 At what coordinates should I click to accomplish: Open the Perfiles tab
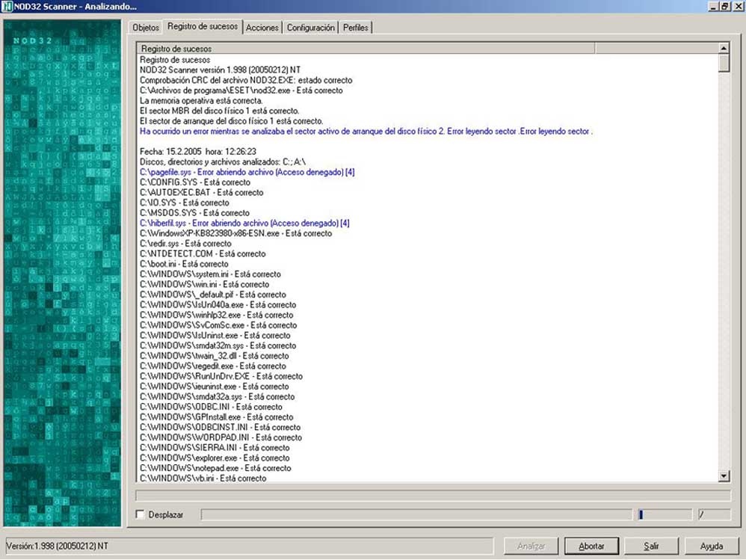click(355, 28)
